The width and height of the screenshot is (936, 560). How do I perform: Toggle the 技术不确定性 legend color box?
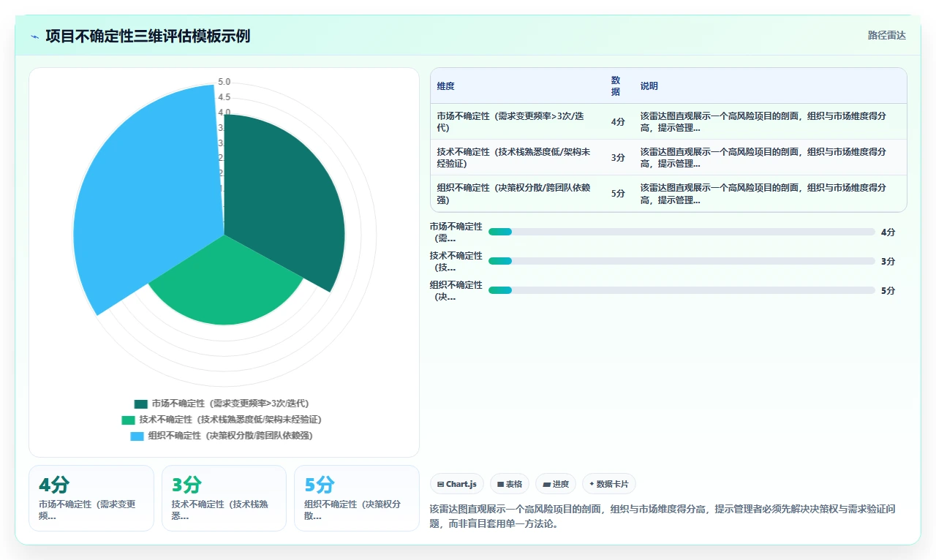pyautogui.click(x=128, y=420)
